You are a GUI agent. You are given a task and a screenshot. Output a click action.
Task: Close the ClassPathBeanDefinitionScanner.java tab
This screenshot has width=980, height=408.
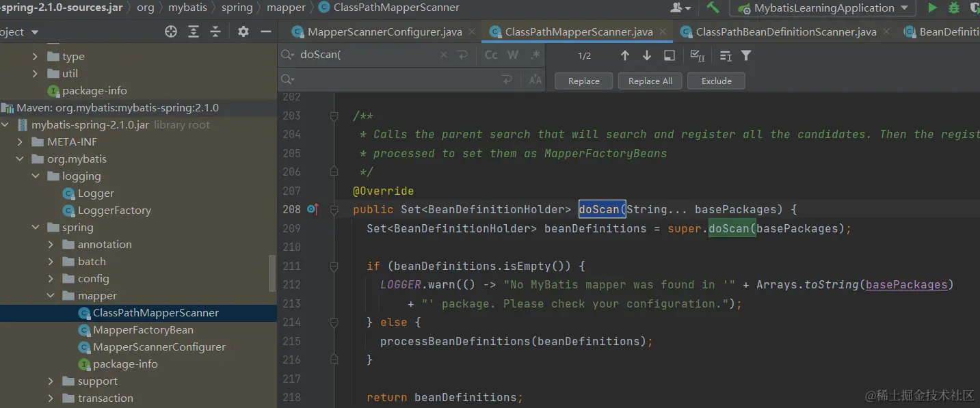887,31
